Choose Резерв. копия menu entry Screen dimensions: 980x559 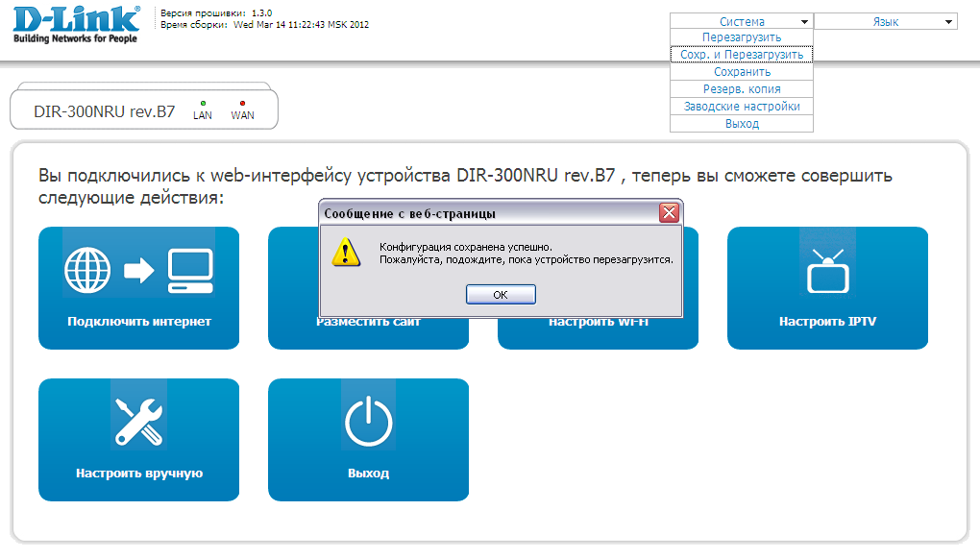(x=742, y=88)
